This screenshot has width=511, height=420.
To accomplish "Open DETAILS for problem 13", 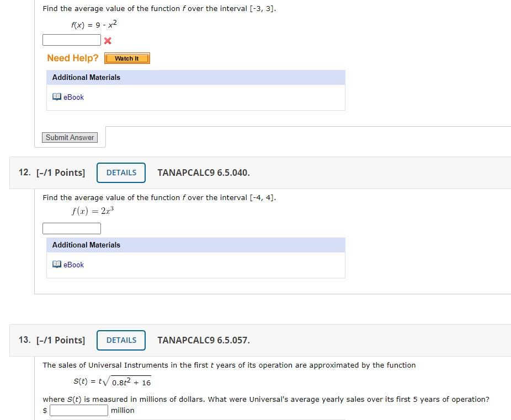I will tap(121, 340).
